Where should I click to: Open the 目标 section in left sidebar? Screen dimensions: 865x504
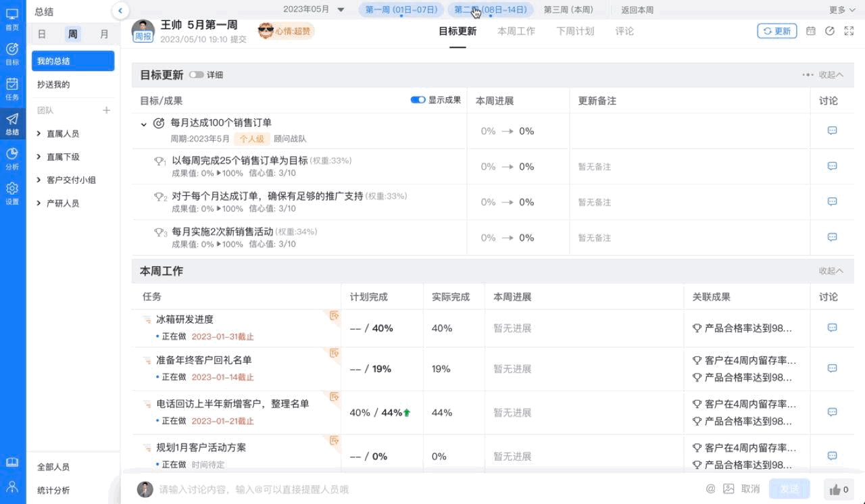click(x=12, y=53)
